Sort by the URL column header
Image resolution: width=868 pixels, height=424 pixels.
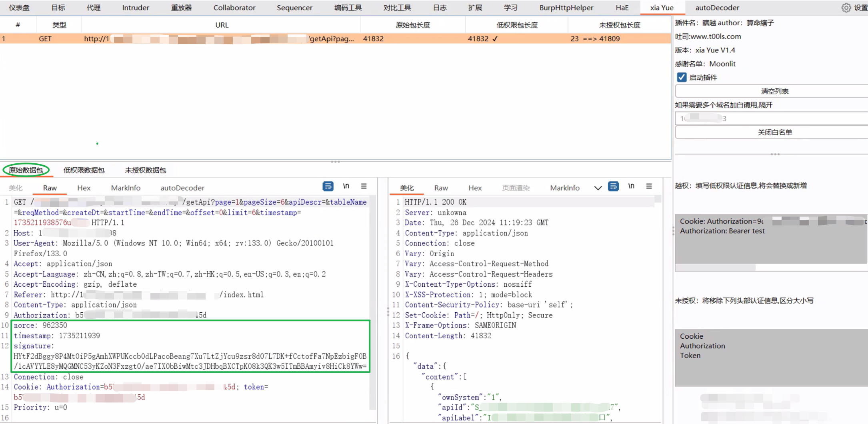222,25
